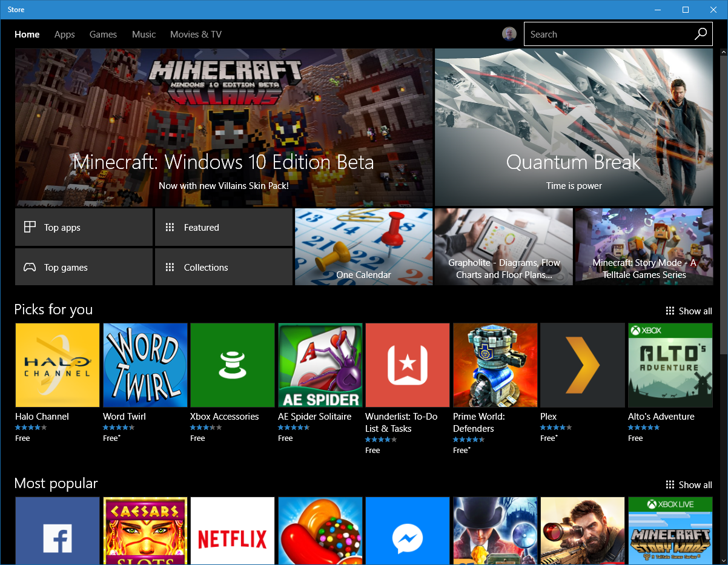Switch to the Home tab
The width and height of the screenshot is (728, 565).
pos(27,35)
